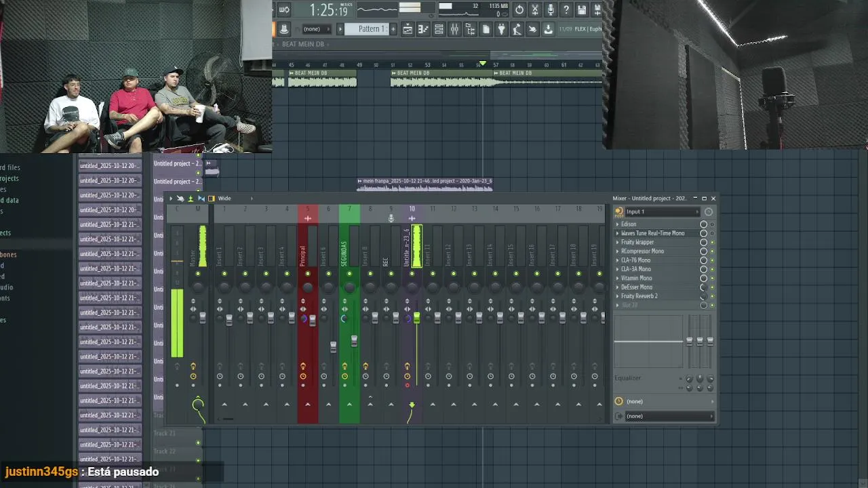Open the pattern selector arrow left of Pattern 1
This screenshot has height=488, width=868.
[x=340, y=29]
